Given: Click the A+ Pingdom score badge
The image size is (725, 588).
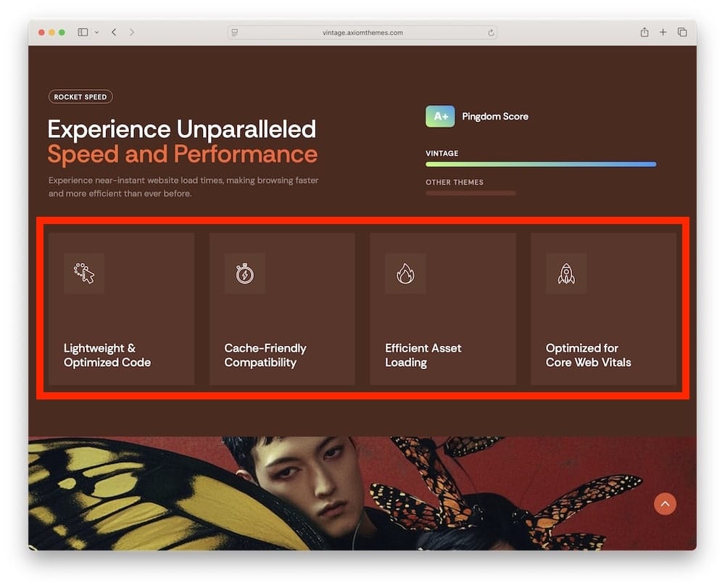Looking at the screenshot, I should [440, 117].
